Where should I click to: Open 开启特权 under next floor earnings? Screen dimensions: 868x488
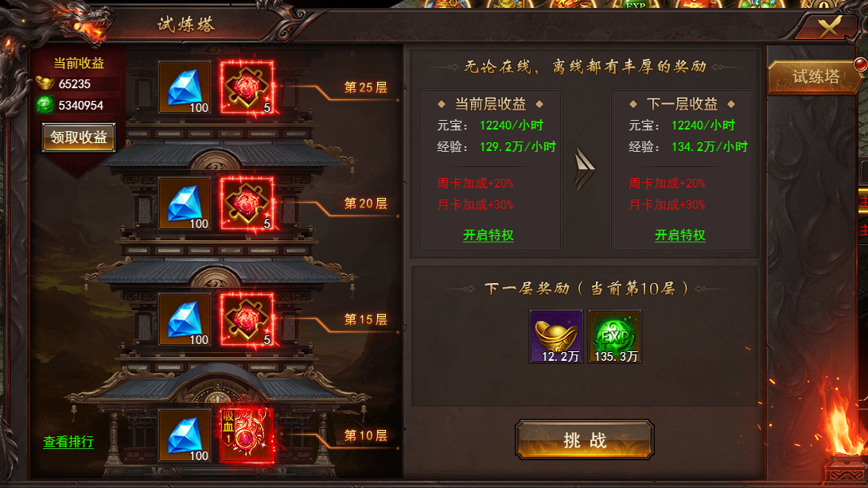[x=679, y=235]
